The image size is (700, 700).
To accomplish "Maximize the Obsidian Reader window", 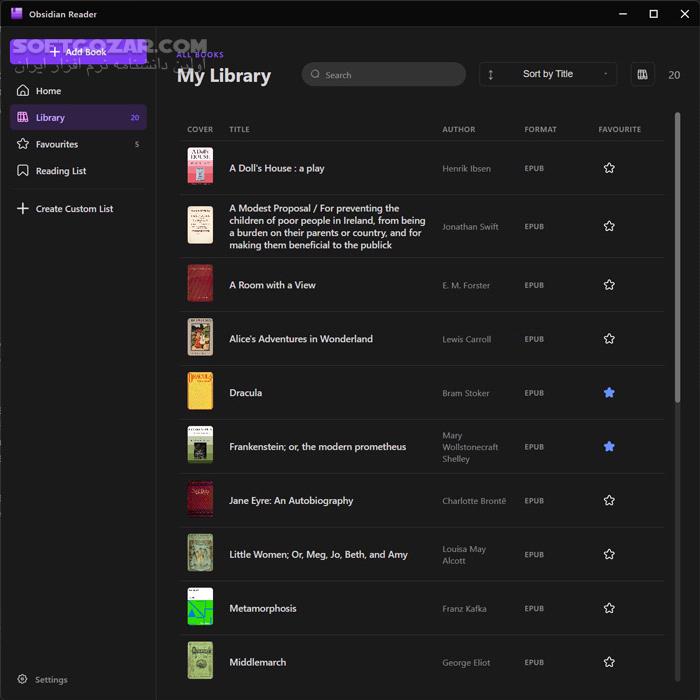I will point(653,14).
